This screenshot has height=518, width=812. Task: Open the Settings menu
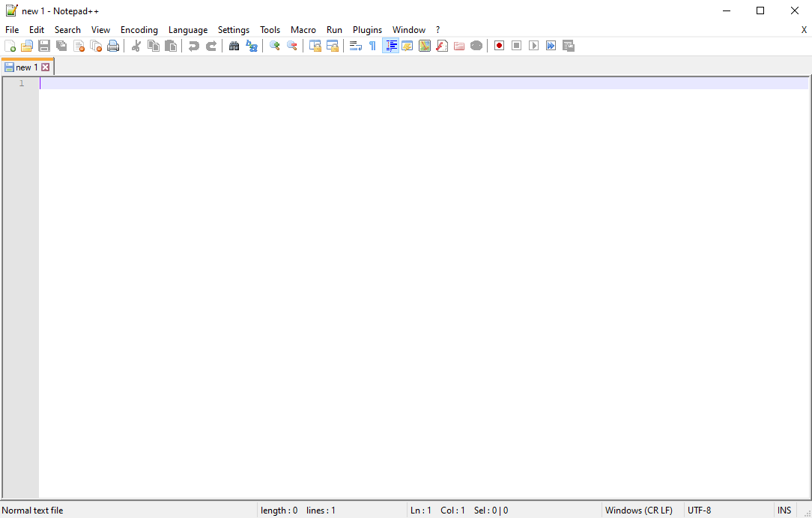[x=234, y=30]
